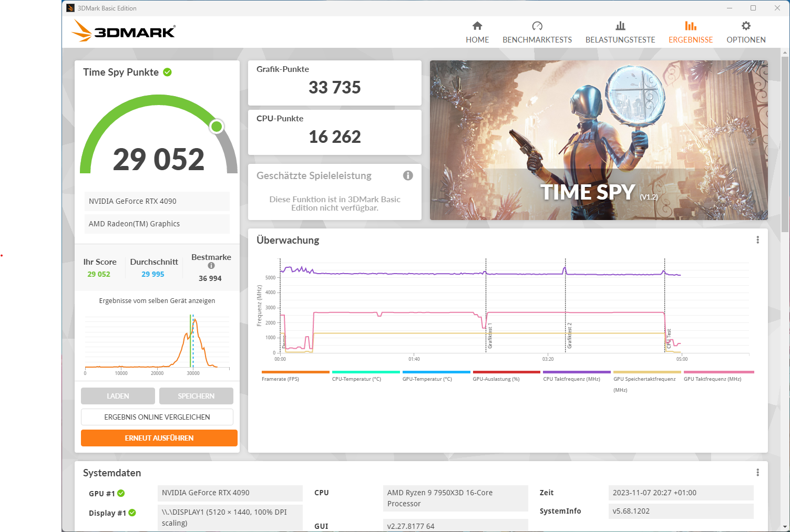Maximize the 3DMark window
790x532 pixels.
[x=753, y=8]
